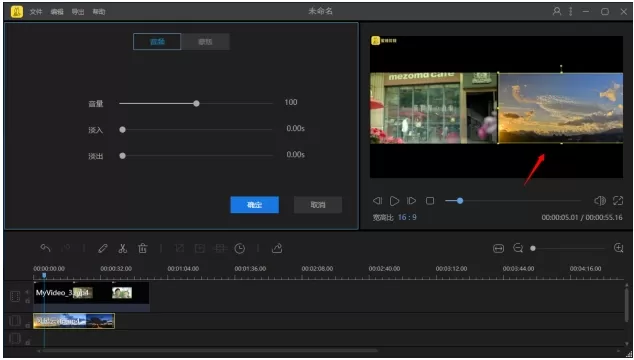This screenshot has height=360, width=634.
Task: Select the pencil edit tool
Action: tap(103, 248)
